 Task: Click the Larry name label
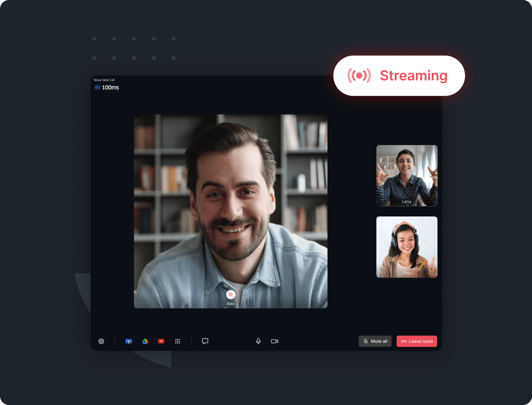406,202
